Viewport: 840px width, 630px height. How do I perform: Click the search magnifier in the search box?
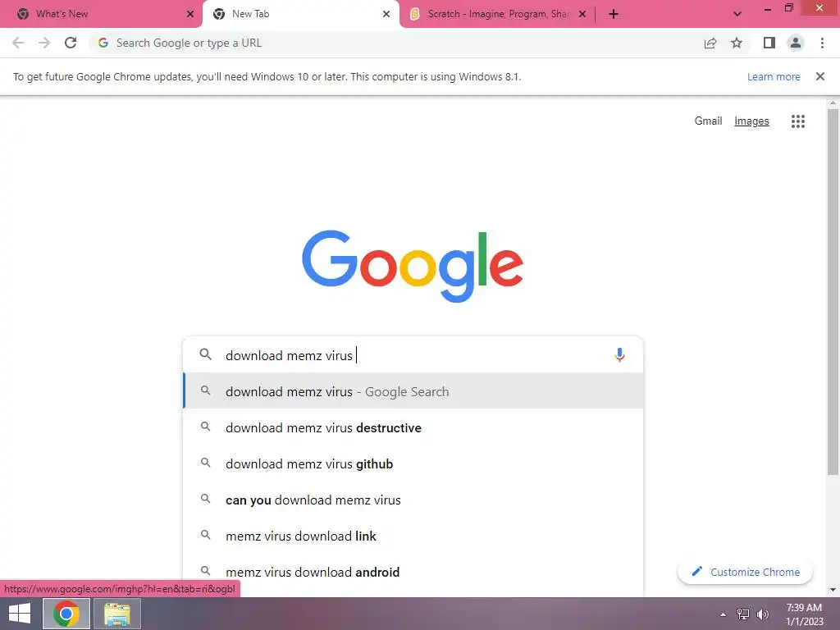pyautogui.click(x=206, y=354)
